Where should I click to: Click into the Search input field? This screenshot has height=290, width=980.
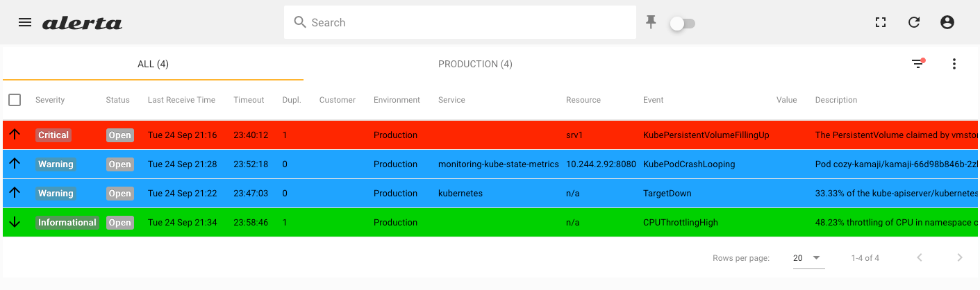pos(460,22)
